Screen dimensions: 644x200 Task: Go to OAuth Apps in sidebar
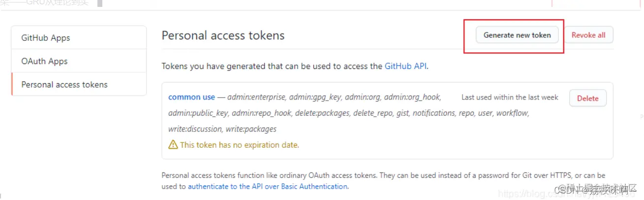[44, 61]
